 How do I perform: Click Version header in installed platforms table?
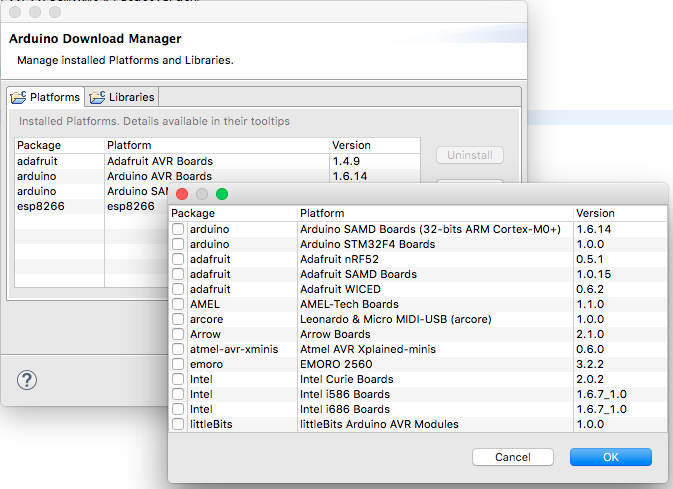coord(375,146)
